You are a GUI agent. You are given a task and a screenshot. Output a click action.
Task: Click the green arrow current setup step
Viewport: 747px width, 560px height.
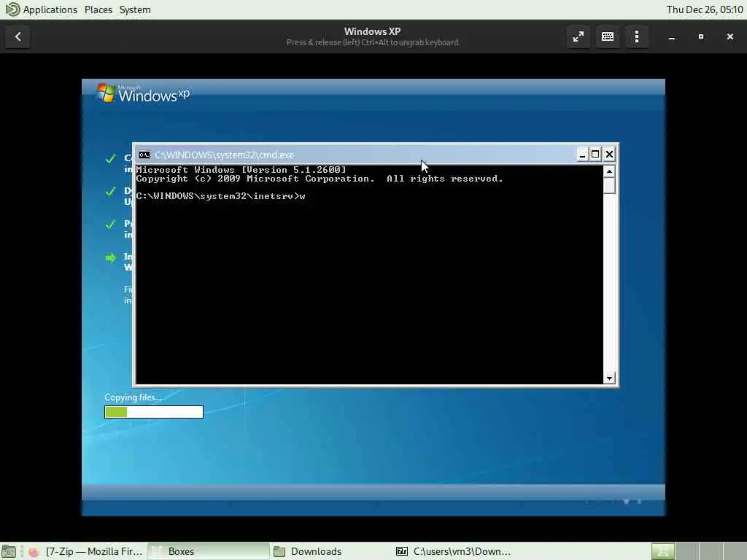[111, 257]
